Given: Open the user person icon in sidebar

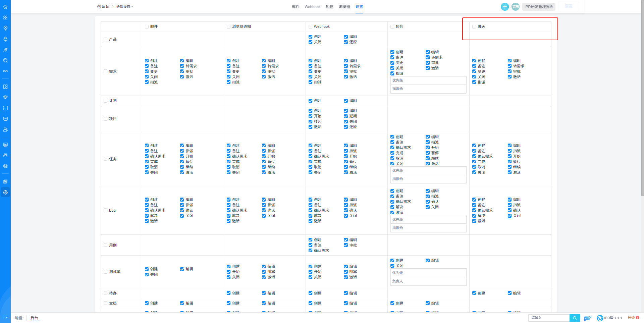Looking at the screenshot, I should point(5,129).
